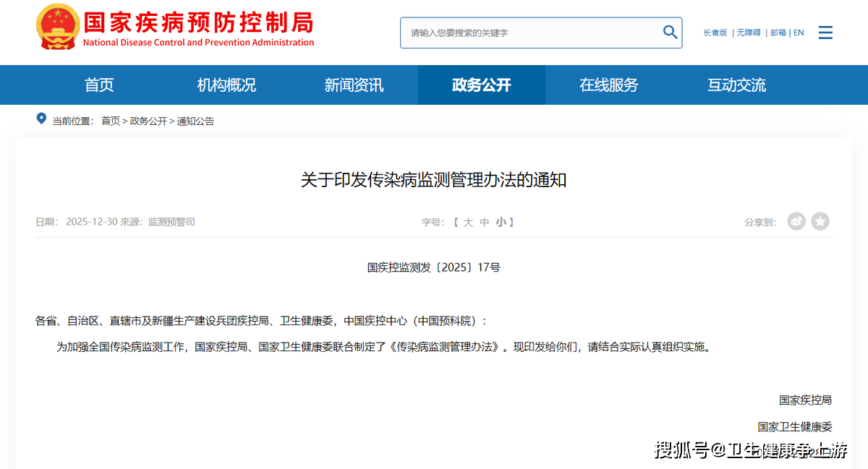868x469 pixels.
Task: Open the 机构概况 navigation menu
Action: click(226, 85)
